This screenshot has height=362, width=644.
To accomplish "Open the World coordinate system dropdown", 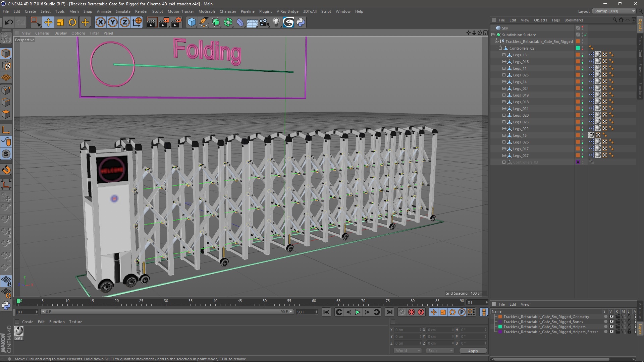I will [x=408, y=351].
